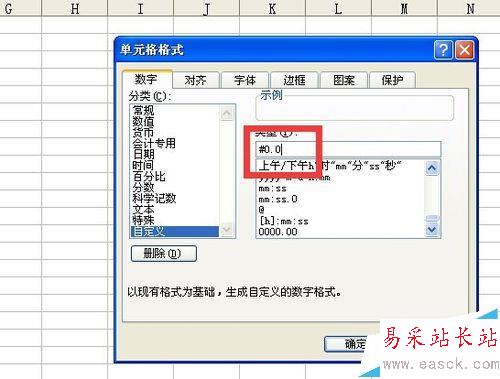Click type list scroll down arrow
Viewport: 500px width, 379px height.
(x=432, y=229)
